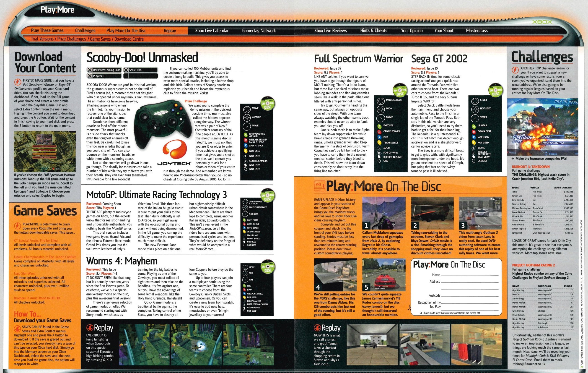Click Yokohama in the Cone Chall column
The image size is (588, 373).
pyautogui.click(x=543, y=327)
